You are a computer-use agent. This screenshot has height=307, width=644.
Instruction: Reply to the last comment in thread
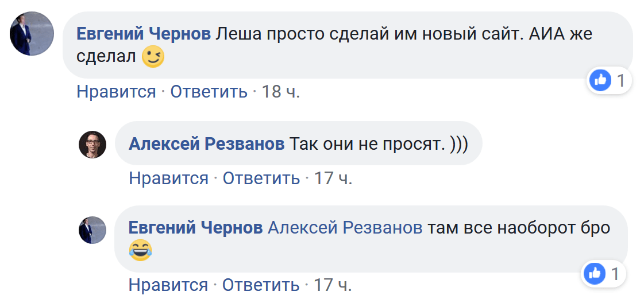pyautogui.click(x=261, y=285)
